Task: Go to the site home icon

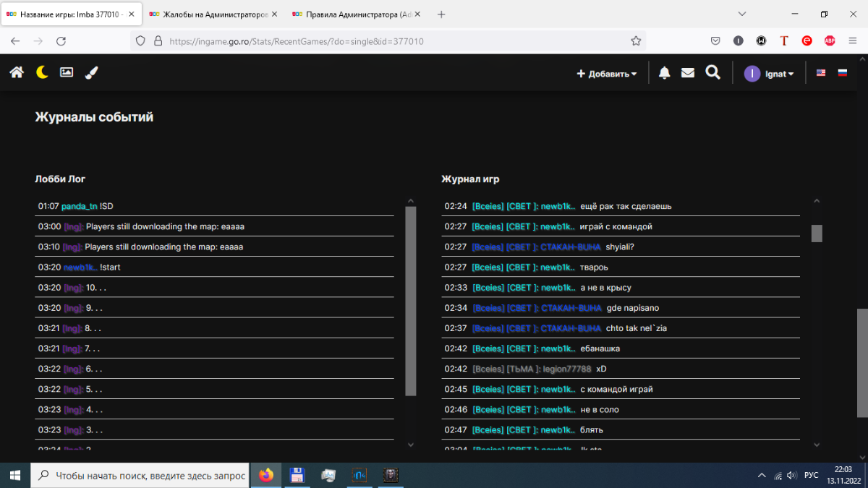Action: (x=17, y=72)
